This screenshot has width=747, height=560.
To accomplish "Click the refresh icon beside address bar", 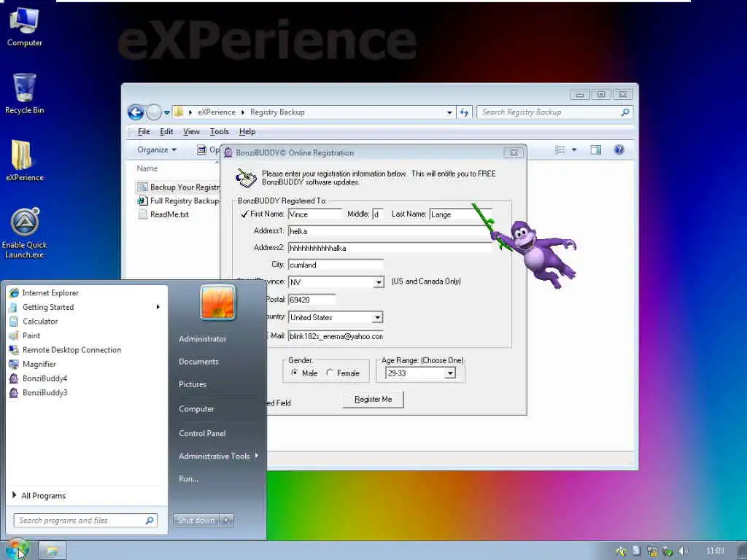I will (x=464, y=112).
